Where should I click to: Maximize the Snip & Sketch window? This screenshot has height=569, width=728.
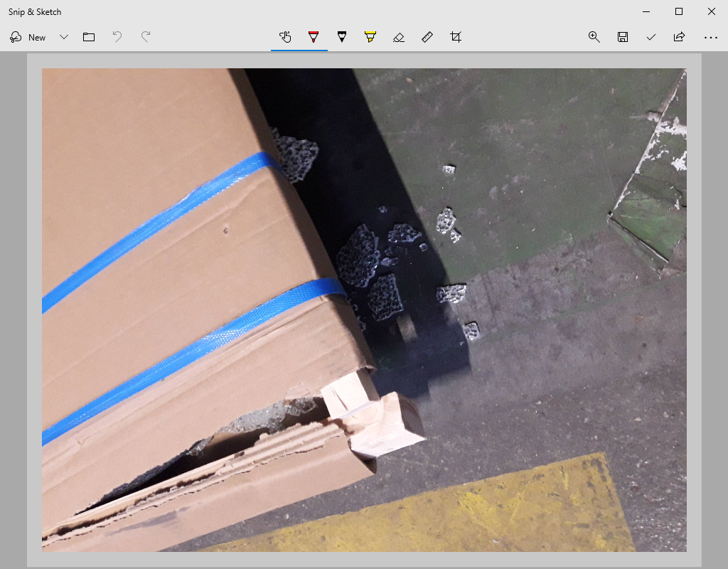(x=679, y=11)
